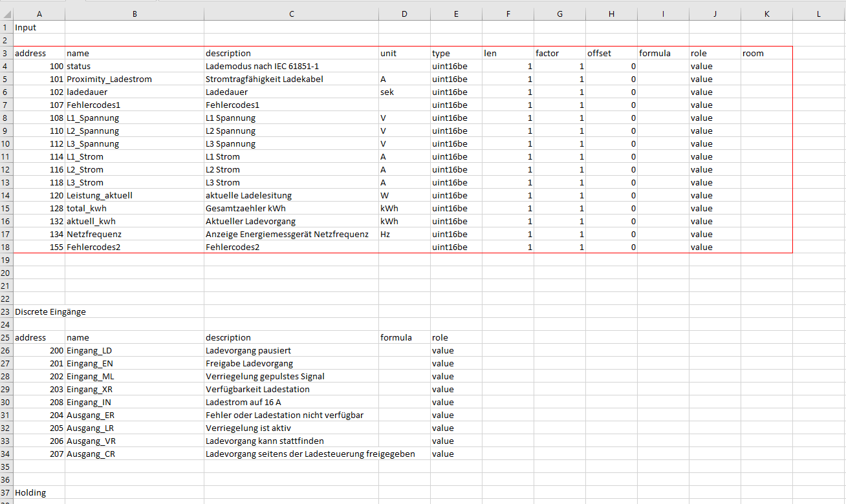Click 'Proximity_Ladestrom' name cell
Screen dimensions: 846x504
pyautogui.click(x=135, y=79)
